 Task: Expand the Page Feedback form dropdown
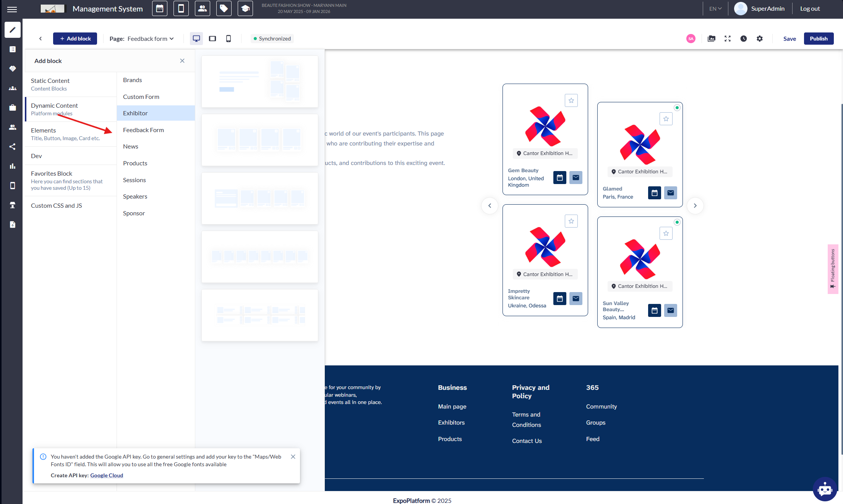coord(151,39)
